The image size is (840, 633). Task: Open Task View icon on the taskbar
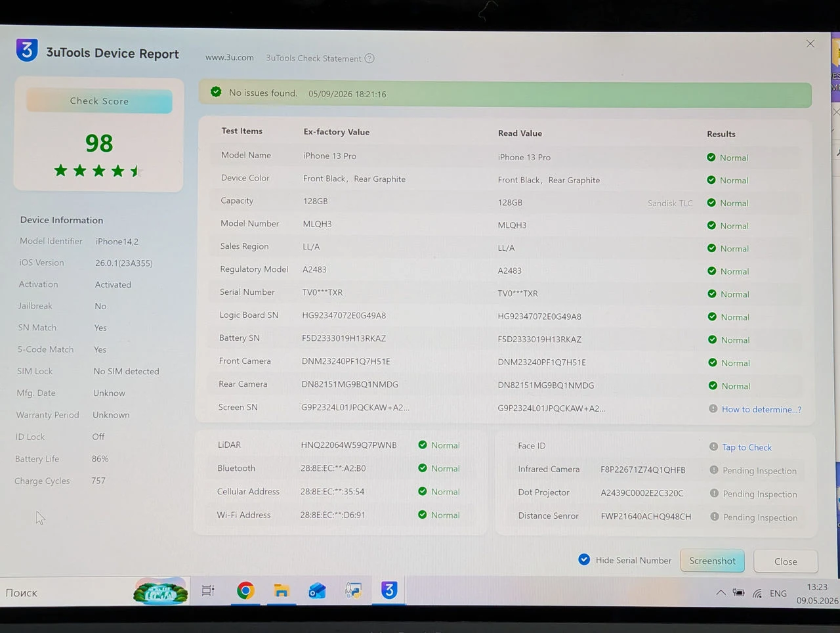[208, 591]
